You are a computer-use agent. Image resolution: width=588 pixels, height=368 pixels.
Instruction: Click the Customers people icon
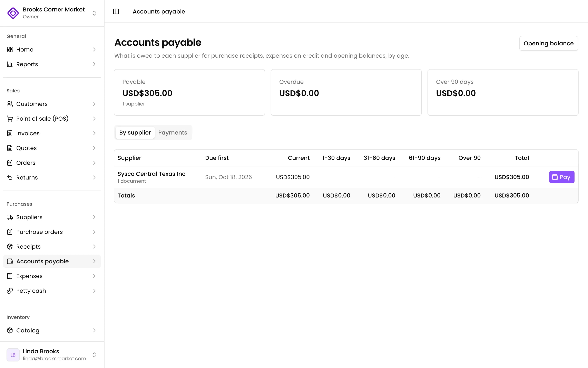point(10,104)
